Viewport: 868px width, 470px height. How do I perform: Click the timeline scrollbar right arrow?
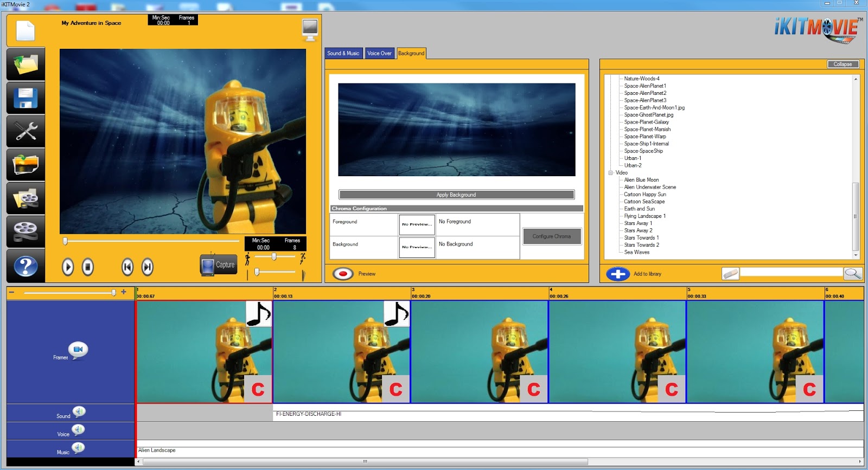click(x=860, y=462)
